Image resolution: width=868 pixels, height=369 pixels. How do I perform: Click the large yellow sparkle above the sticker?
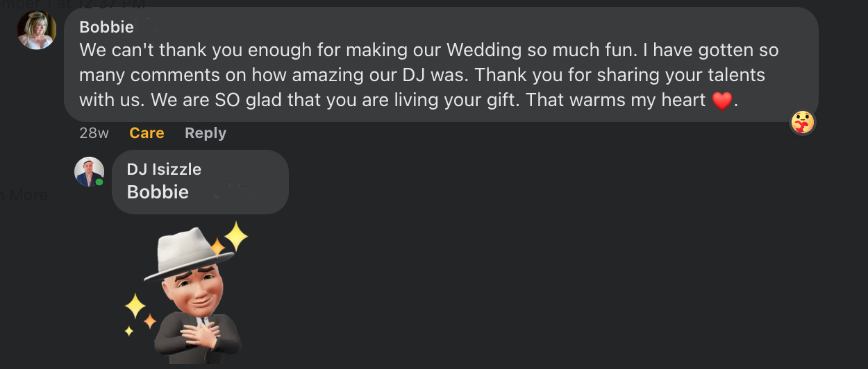point(235,237)
